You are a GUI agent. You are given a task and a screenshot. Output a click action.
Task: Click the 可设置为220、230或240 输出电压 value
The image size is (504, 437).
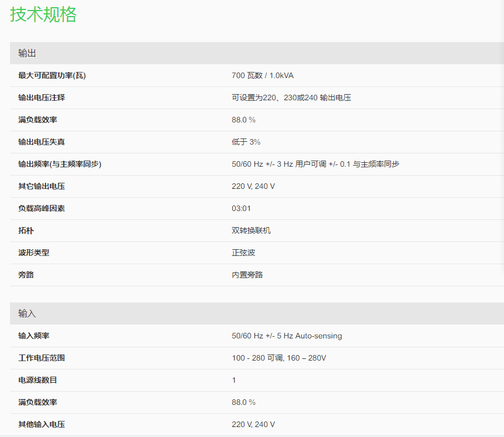pyautogui.click(x=291, y=97)
